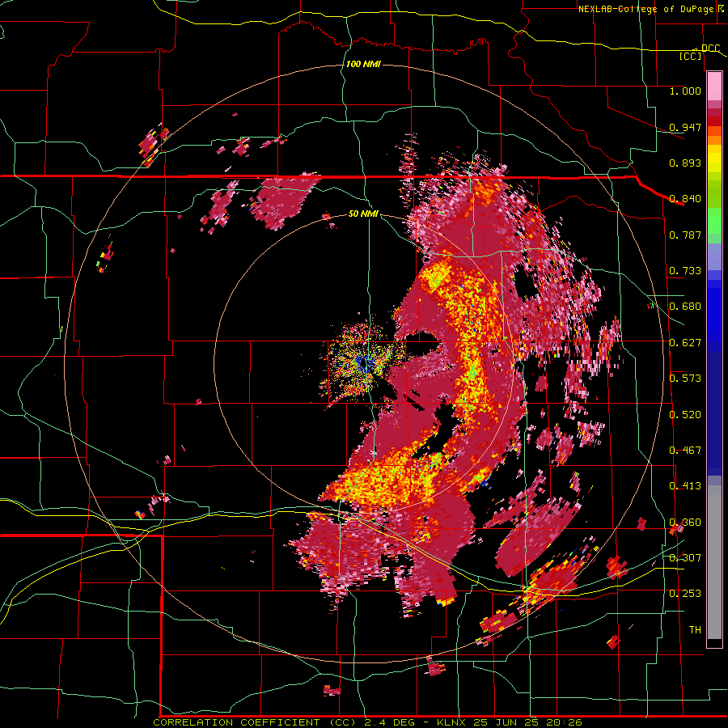Click the 100 NMI range ring label

(363, 64)
